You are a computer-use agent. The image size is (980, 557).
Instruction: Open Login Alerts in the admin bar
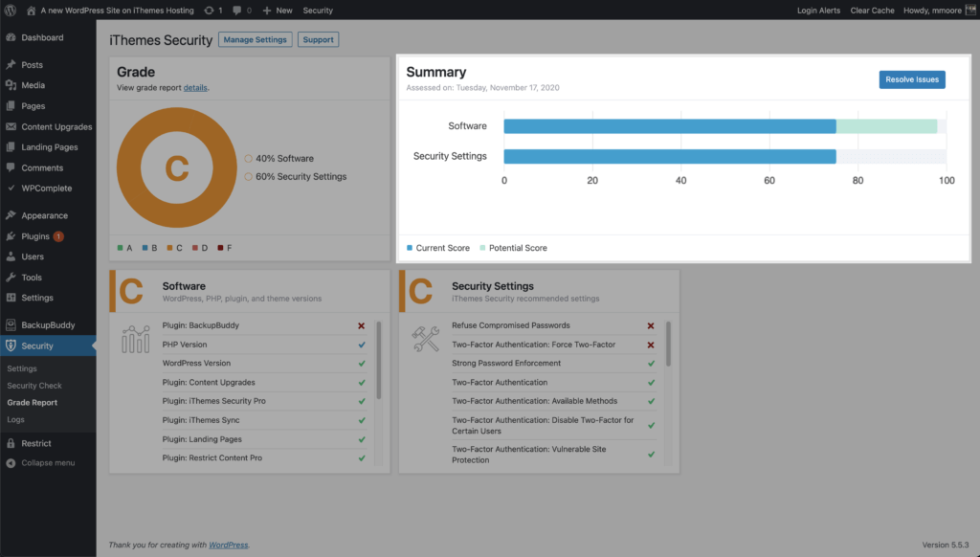coord(818,11)
